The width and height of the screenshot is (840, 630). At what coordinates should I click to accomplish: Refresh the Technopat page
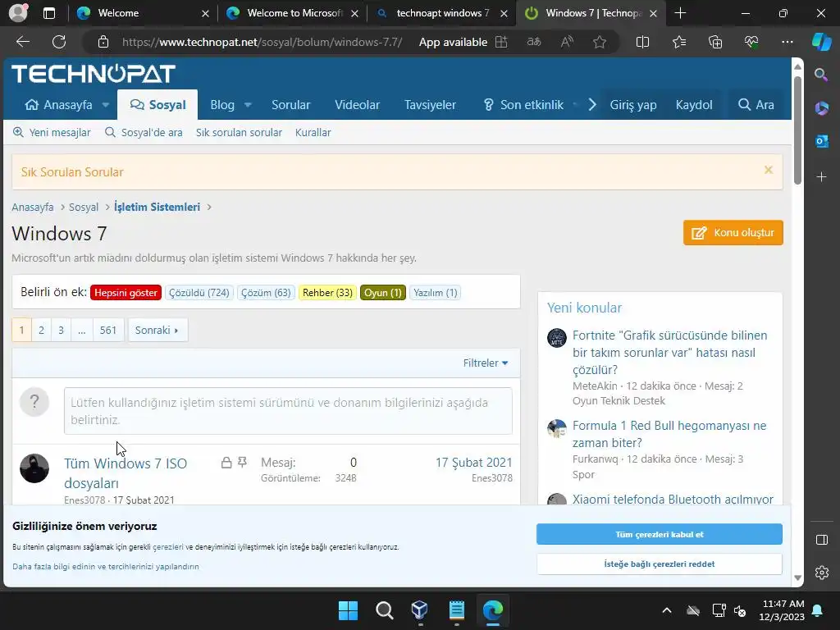59,42
